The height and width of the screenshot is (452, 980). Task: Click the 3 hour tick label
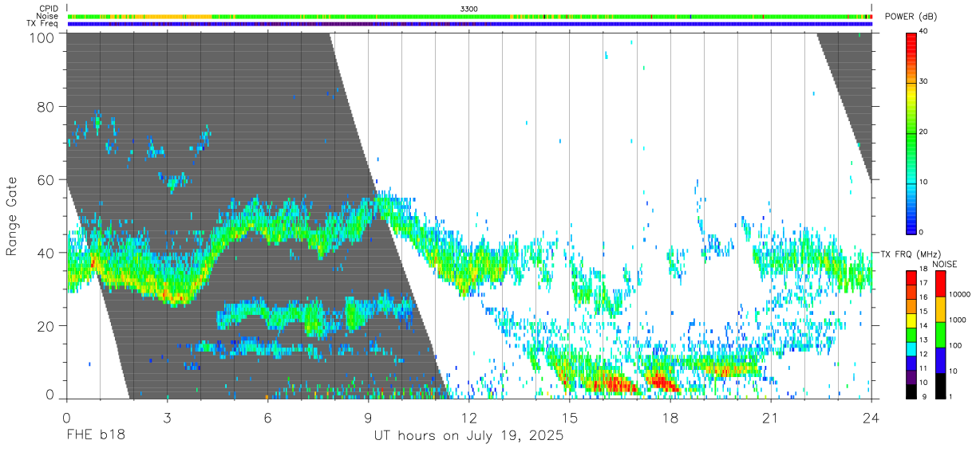(167, 418)
